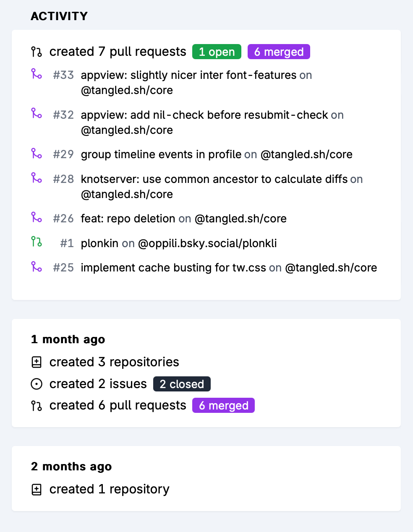Click the dark 2 closed badge
Image resolution: width=413 pixels, height=532 pixels.
click(x=182, y=384)
